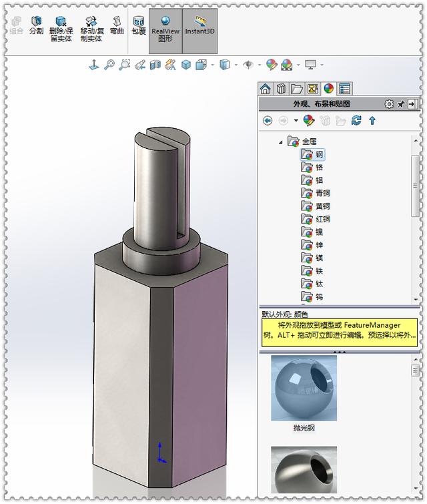
Task: Open the SOLIDWORKS Resources home tab
Action: [x=266, y=88]
